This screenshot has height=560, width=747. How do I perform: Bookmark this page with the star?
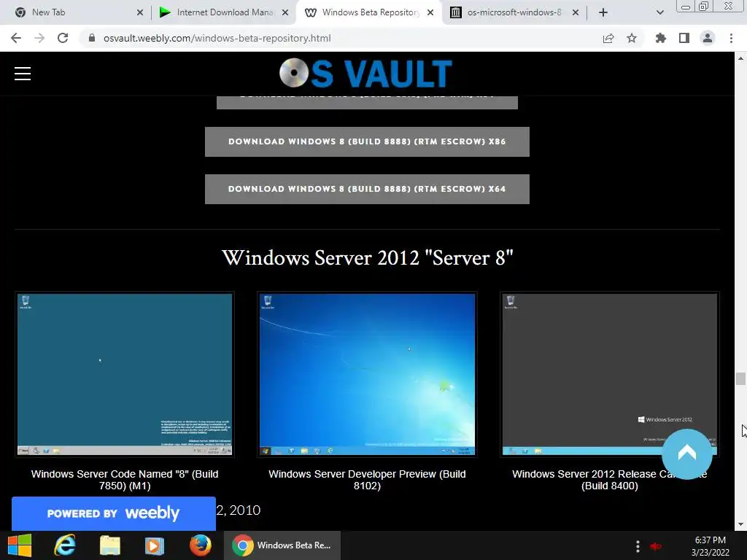[x=632, y=38]
